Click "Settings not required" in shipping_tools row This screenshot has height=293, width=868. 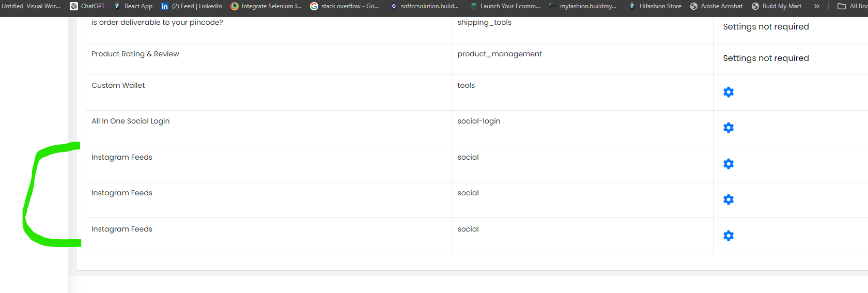coord(766,26)
